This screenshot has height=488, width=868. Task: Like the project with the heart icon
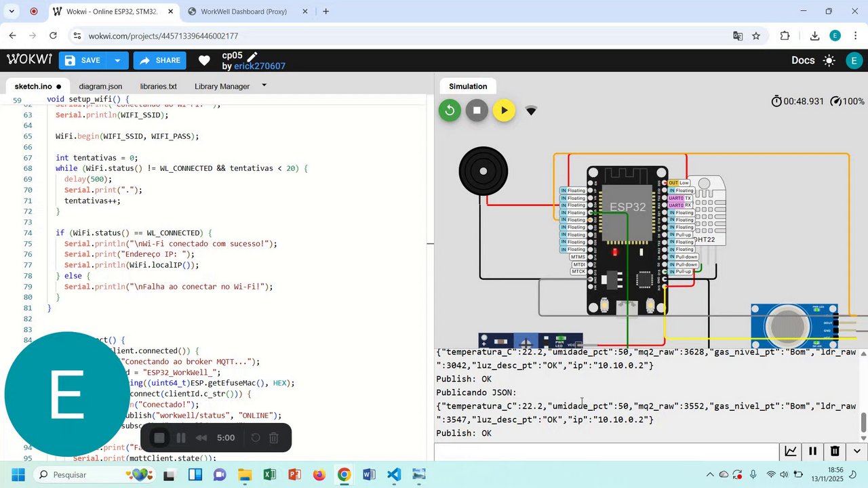click(204, 60)
